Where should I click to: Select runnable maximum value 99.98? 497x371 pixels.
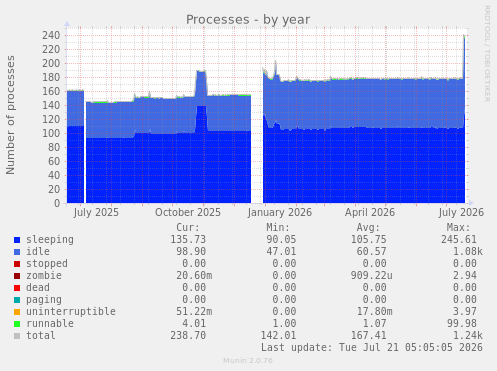point(462,324)
